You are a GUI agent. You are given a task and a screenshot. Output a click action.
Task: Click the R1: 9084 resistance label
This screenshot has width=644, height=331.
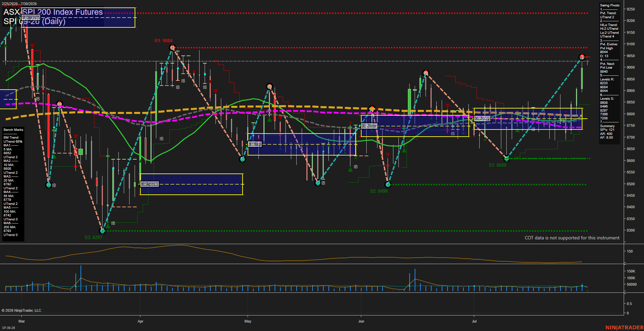tap(164, 41)
